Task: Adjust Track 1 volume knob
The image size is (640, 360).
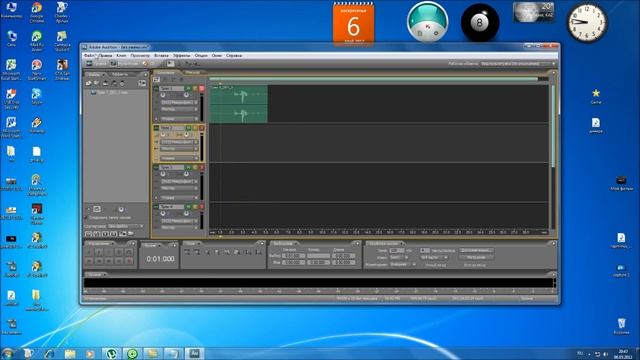Action: click(x=163, y=95)
